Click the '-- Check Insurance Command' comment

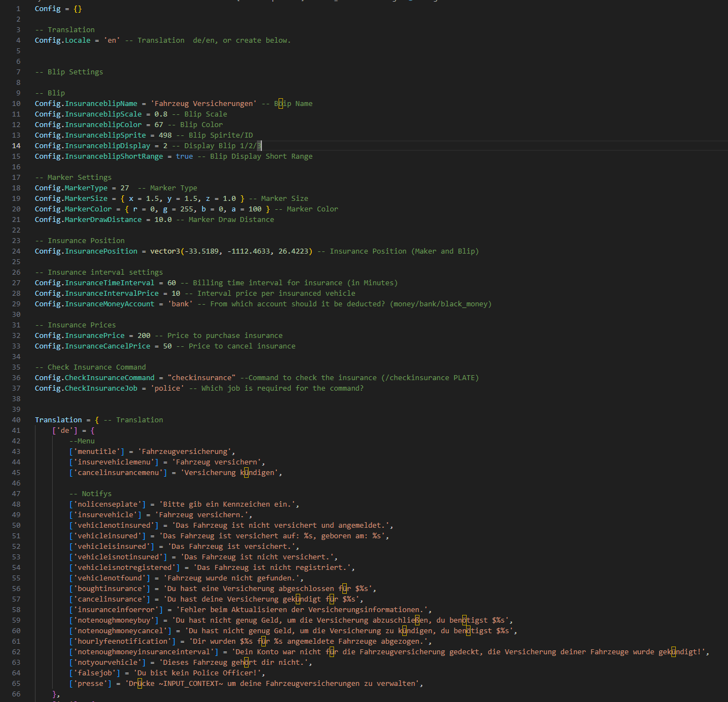coord(90,367)
